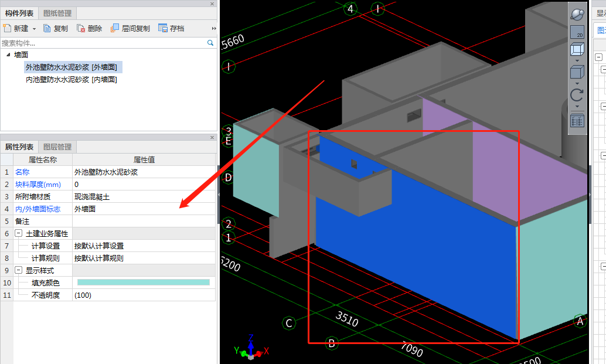
Task: Click the 属性值 column header
Action: click(144, 159)
